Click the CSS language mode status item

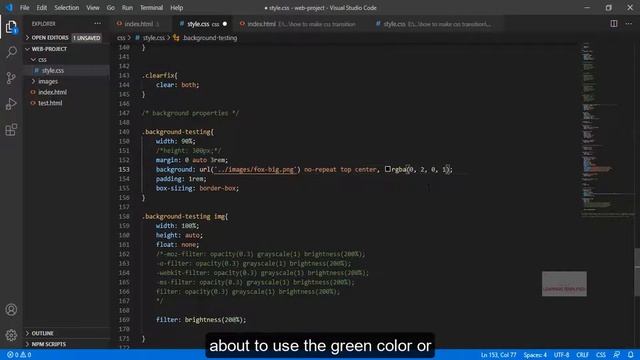pos(601,355)
